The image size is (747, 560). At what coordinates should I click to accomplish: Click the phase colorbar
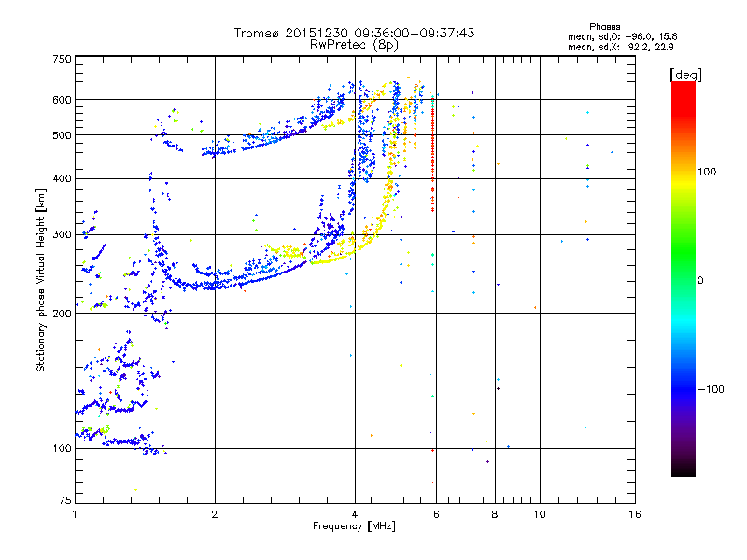click(684, 278)
